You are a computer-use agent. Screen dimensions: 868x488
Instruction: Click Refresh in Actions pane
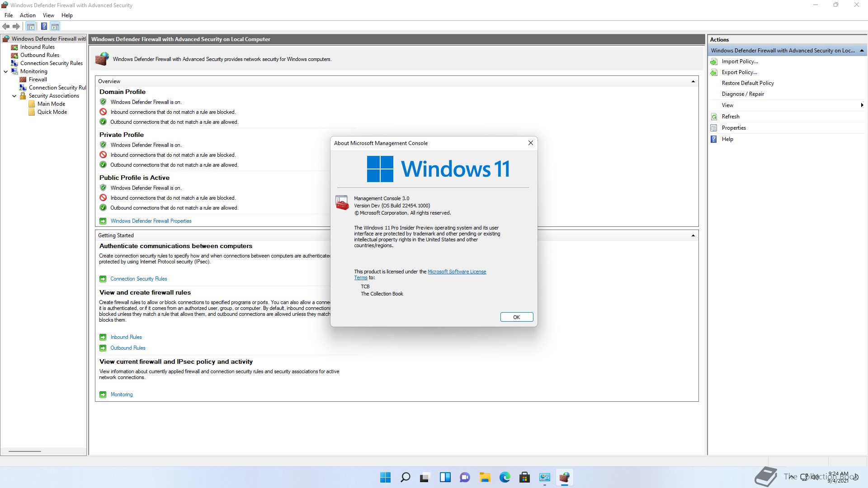(x=731, y=117)
